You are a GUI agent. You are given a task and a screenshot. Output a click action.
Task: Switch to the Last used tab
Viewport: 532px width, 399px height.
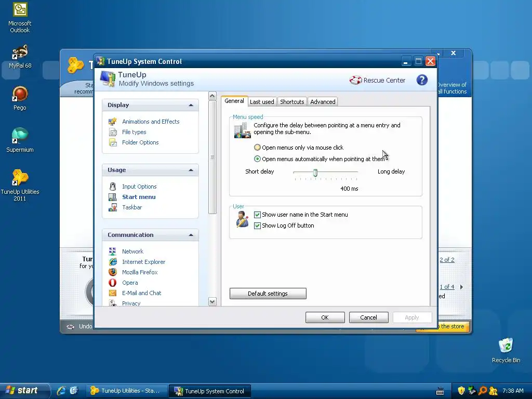point(262,102)
